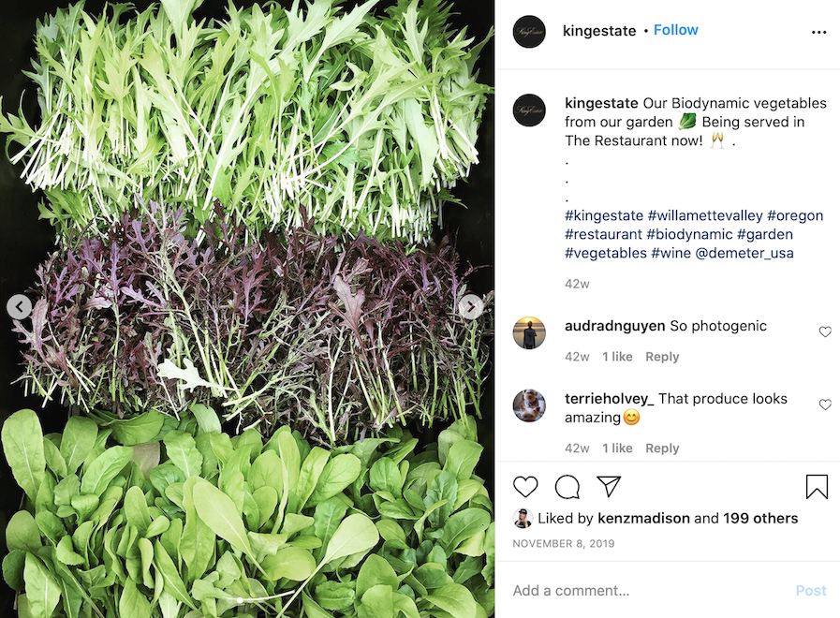
Task: Open the three-dot options menu
Action: click(819, 31)
